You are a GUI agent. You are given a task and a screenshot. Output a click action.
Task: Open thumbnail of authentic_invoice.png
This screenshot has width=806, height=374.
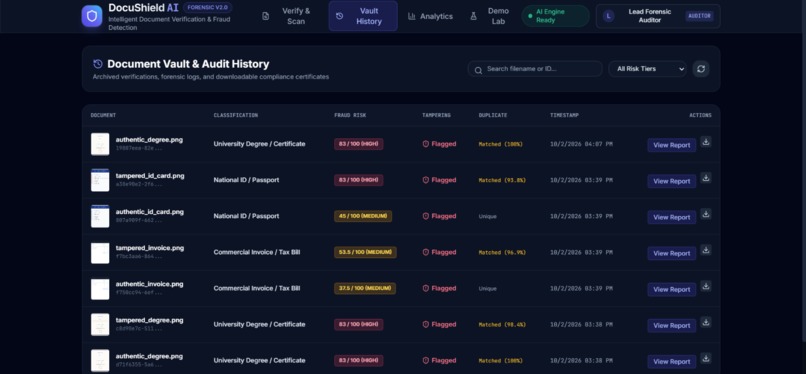coord(100,289)
